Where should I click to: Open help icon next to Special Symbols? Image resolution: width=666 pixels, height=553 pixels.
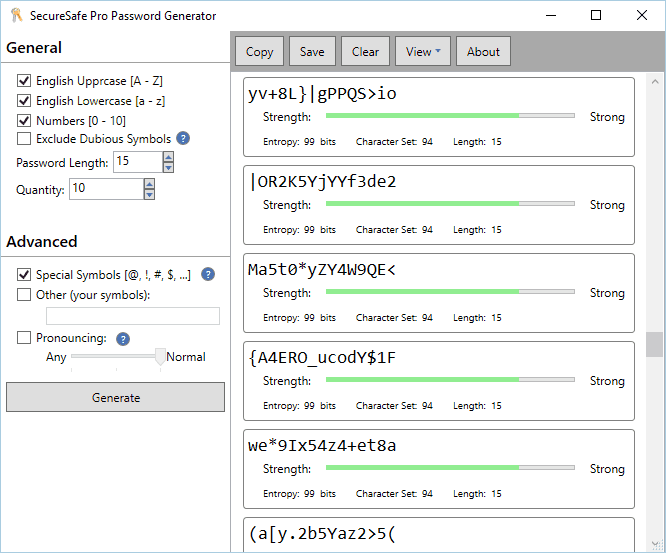coord(208,274)
